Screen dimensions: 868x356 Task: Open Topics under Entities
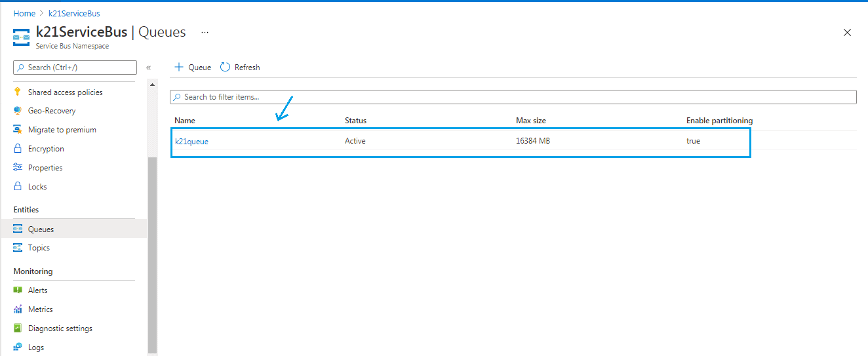[x=39, y=248]
